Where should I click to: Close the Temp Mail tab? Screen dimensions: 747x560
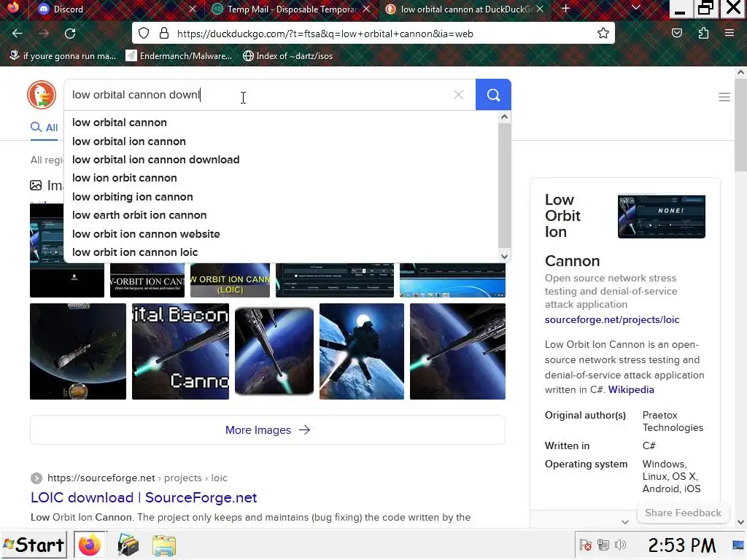366,9
